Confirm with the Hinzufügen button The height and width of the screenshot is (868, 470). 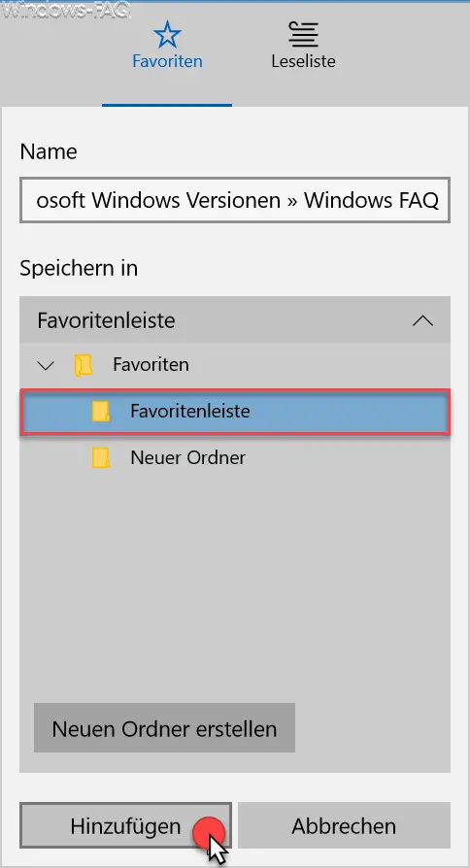tap(125, 825)
